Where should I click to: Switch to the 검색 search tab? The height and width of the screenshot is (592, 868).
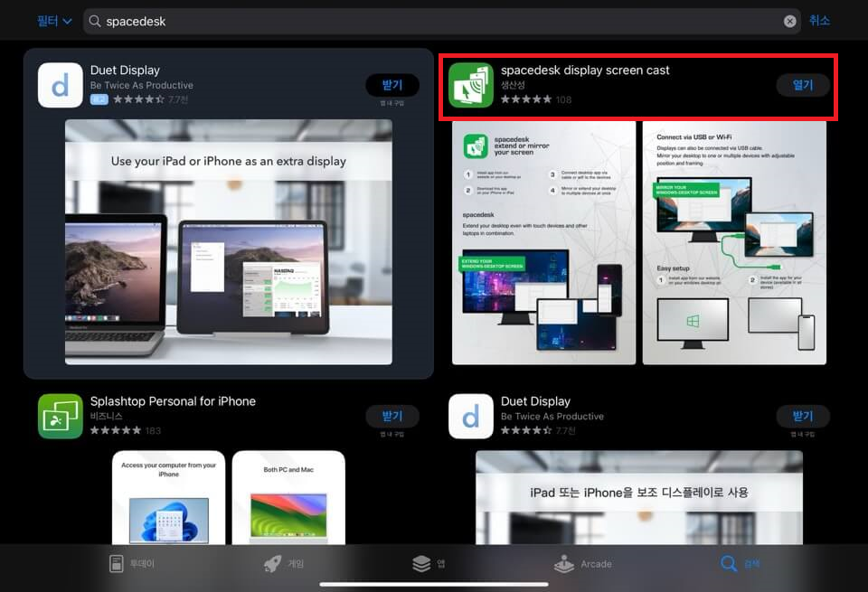740,564
